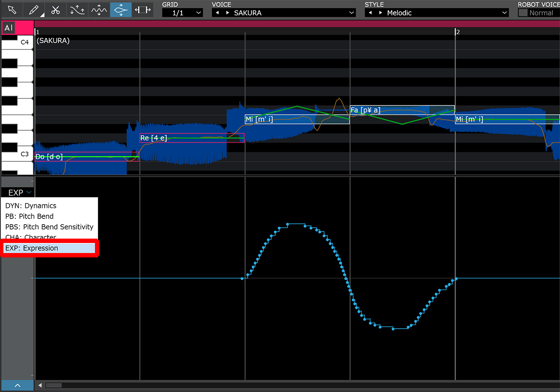Image resolution: width=560 pixels, height=392 pixels.
Task: Click the previous style arrow beside Melodic
Action: point(370,13)
